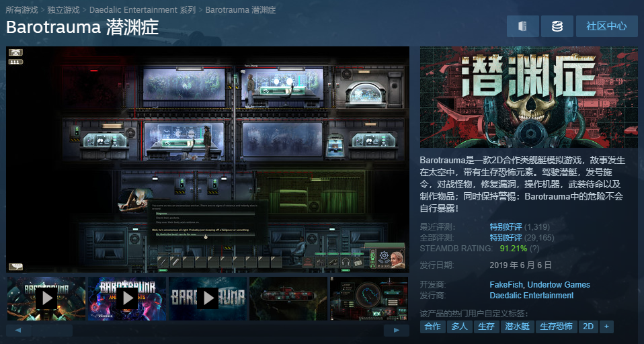
Task: Play the second trailer with neon logo
Action: 127,298
